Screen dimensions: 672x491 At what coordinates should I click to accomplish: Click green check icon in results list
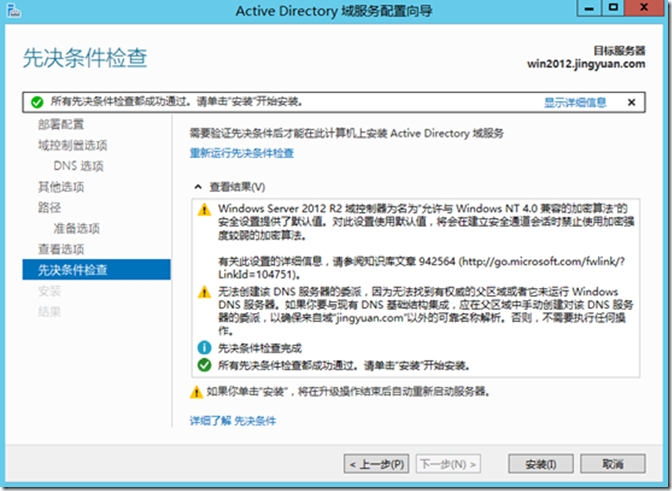coord(204,365)
